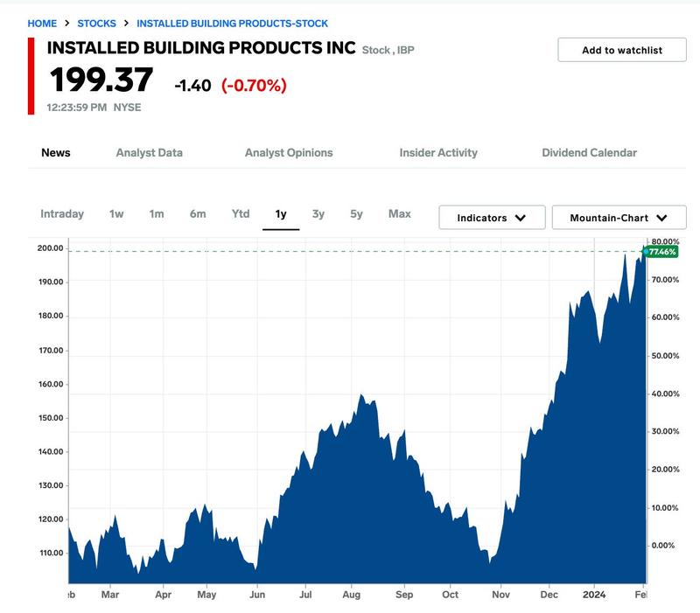Click the 20.00% percentage axis label
The width and height of the screenshot is (700, 613).
tap(666, 470)
